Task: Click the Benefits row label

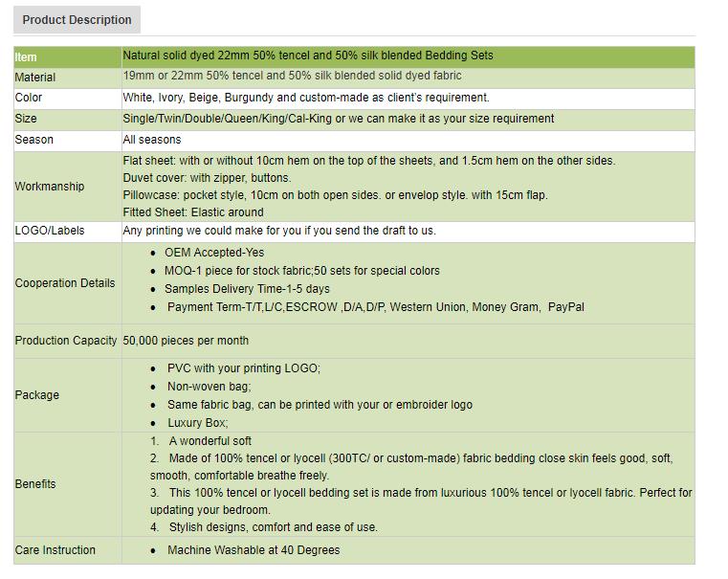Action: [34, 484]
